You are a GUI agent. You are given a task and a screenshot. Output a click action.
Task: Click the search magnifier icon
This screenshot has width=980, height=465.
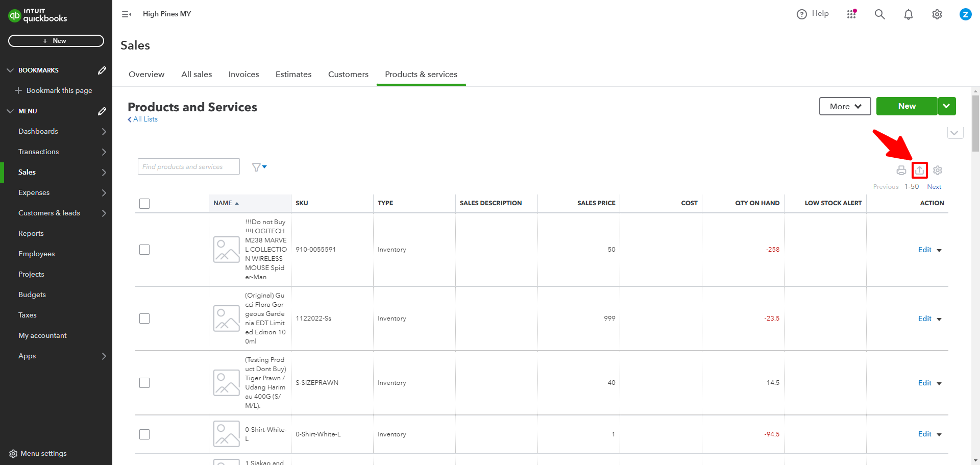click(x=880, y=14)
